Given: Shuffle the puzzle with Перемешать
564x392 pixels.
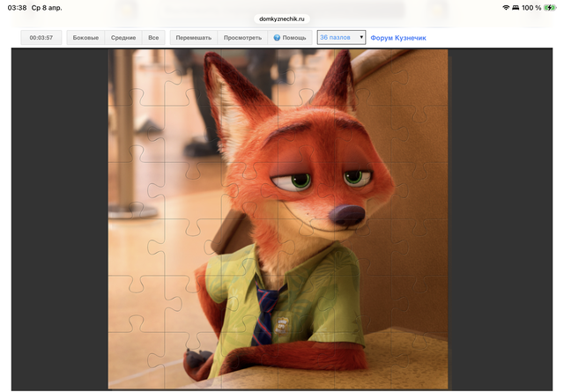Looking at the screenshot, I should [193, 39].
